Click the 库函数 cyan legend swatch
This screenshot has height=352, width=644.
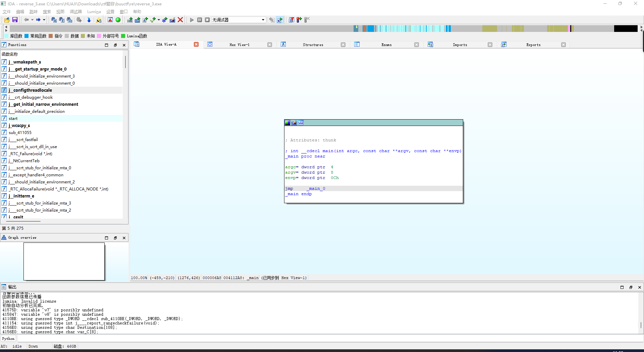point(6,36)
